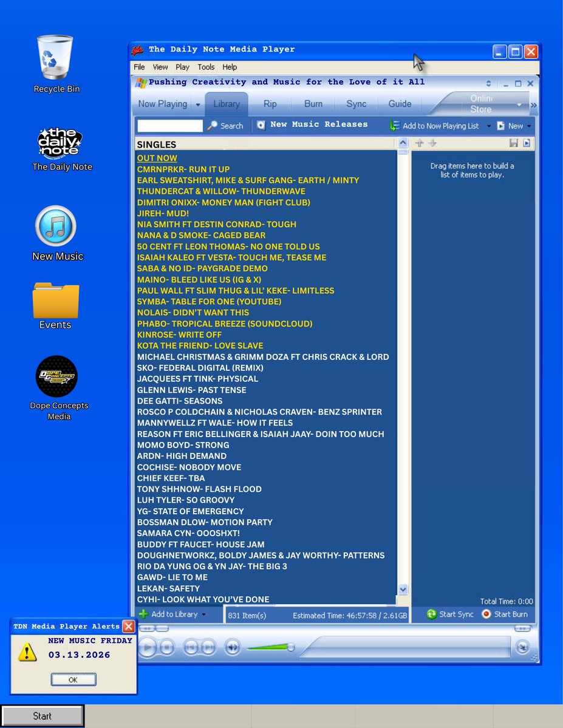The image size is (563, 728).
Task: Select track GLENN LEWIS- PAST TENSE
Action: tap(192, 390)
